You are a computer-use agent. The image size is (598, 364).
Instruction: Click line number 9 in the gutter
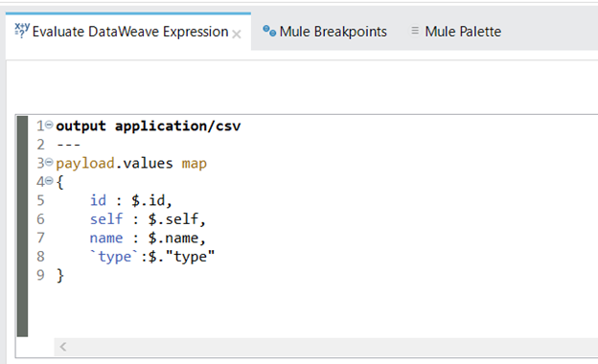coord(41,275)
